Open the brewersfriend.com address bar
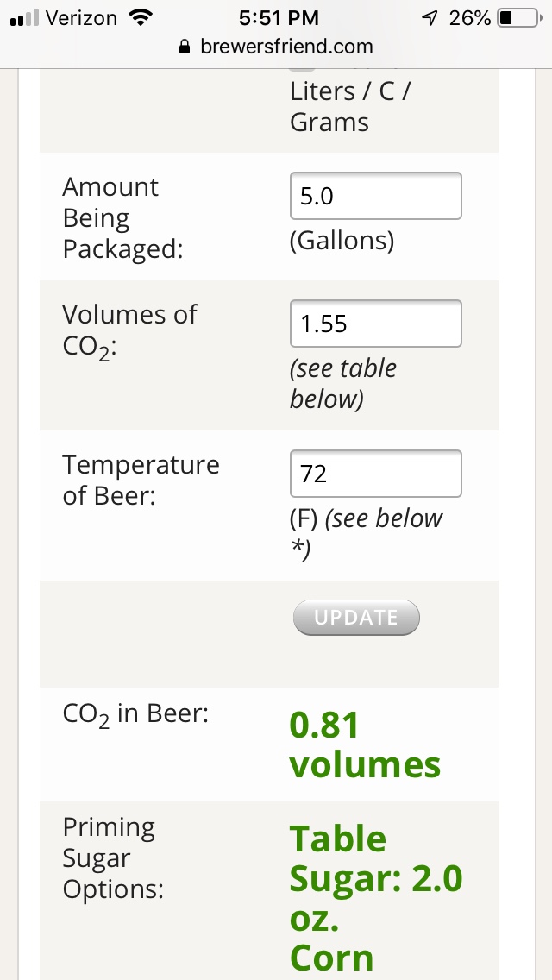This screenshot has height=980, width=552. point(276,47)
